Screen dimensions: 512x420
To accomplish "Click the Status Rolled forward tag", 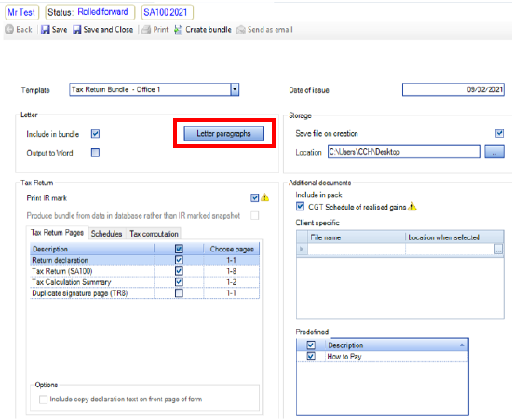I will [89, 12].
